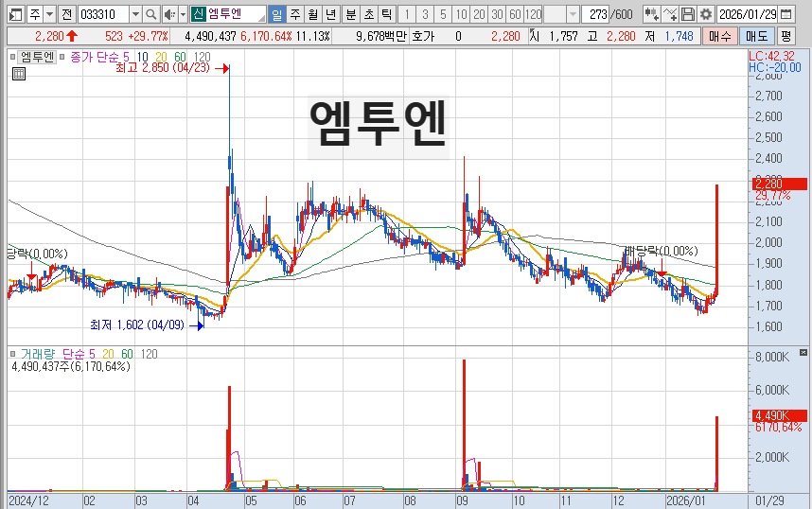Image resolution: width=812 pixels, height=509 pixels.
Task: Click the candlestick add chart icon
Action: coord(651,14)
